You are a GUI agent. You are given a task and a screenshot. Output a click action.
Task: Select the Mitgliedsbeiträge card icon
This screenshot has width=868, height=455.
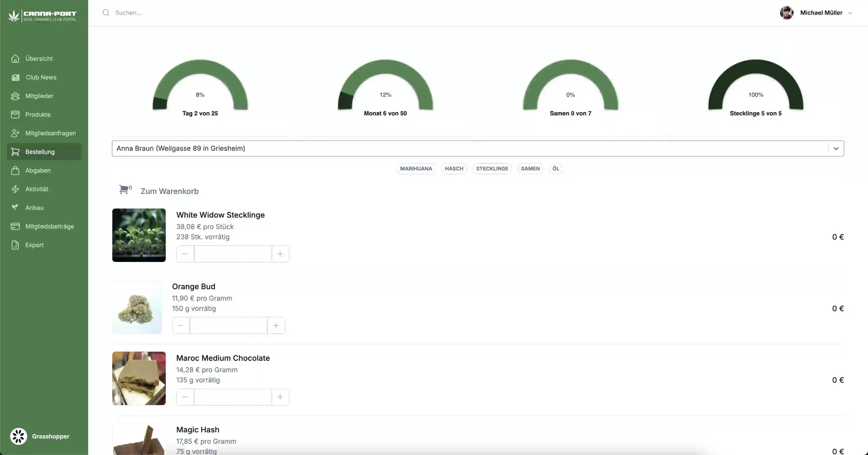[15, 226]
